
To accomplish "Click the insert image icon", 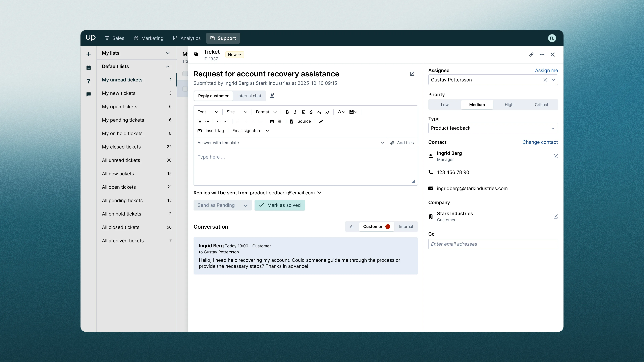I will click(x=200, y=131).
